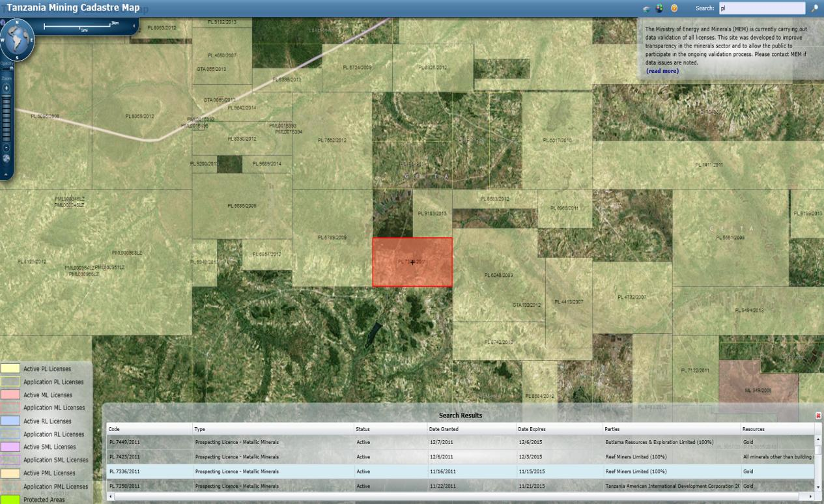
Task: Click the vertical zoom level slider
Action: pyautogui.click(x=7, y=117)
